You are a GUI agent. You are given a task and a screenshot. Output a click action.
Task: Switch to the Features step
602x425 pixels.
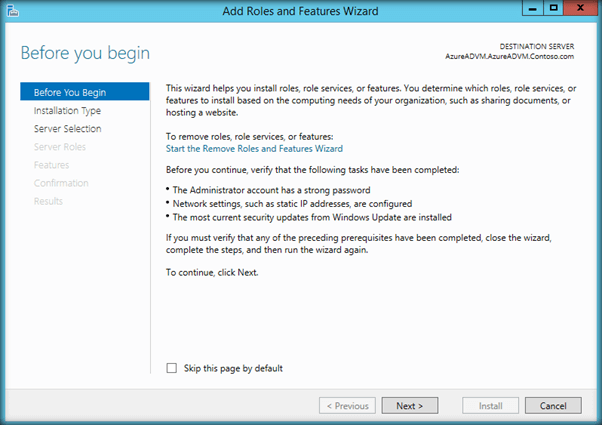[x=51, y=165]
